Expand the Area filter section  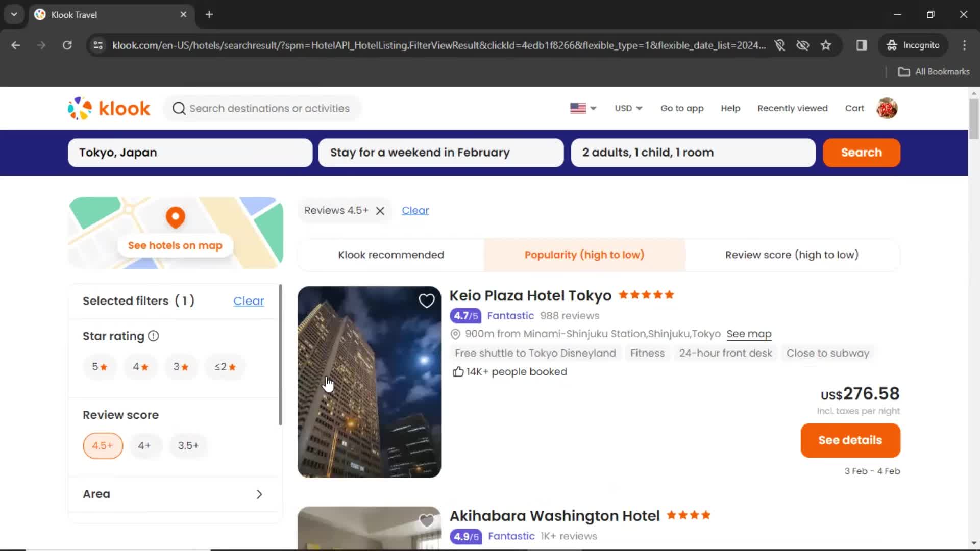pos(174,494)
